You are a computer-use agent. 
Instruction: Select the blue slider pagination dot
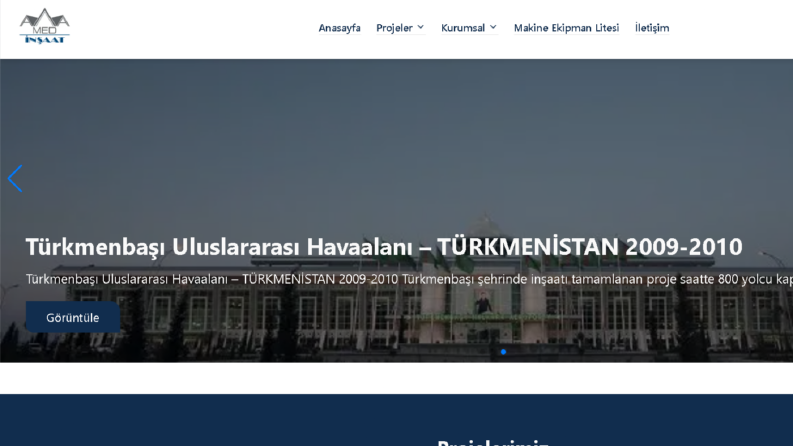pyautogui.click(x=503, y=351)
